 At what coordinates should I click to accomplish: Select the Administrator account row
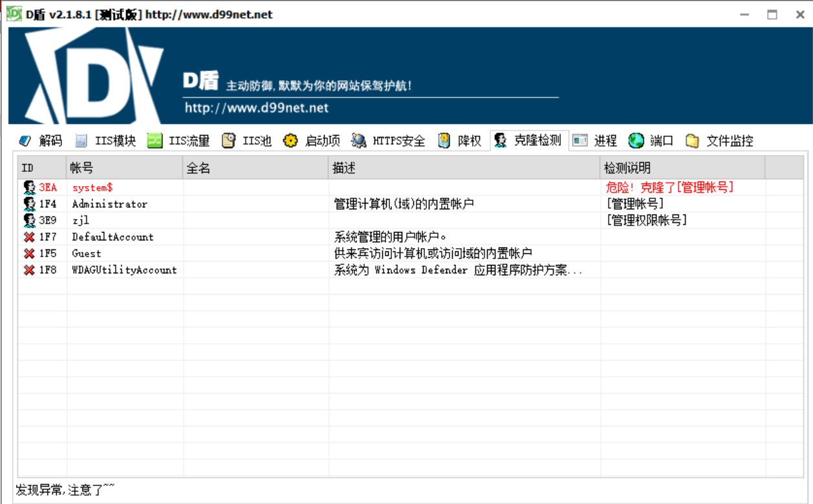109,204
